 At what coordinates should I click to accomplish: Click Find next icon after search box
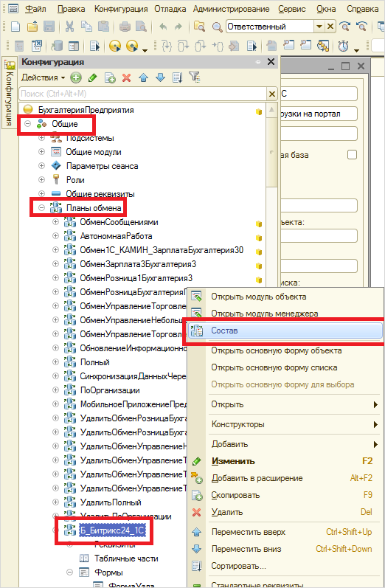coord(344,27)
